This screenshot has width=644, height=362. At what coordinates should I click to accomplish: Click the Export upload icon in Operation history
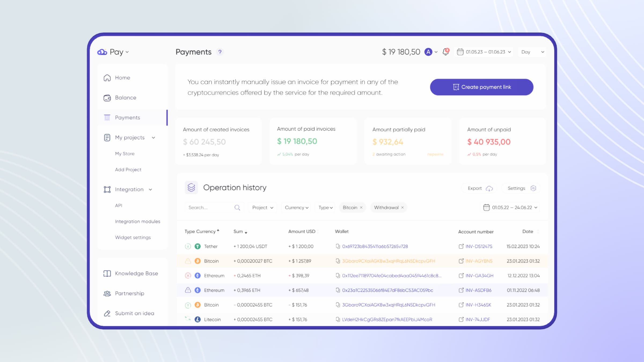489,187
